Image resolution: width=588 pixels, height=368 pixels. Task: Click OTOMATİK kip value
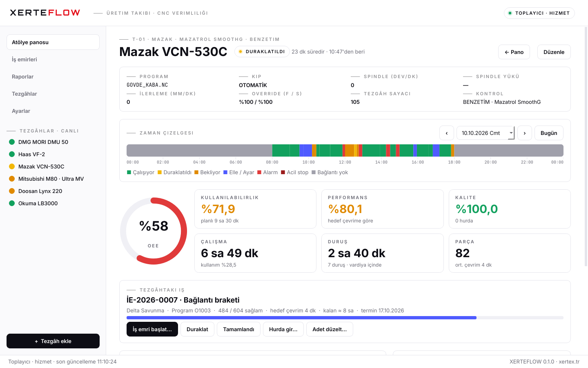(x=253, y=85)
